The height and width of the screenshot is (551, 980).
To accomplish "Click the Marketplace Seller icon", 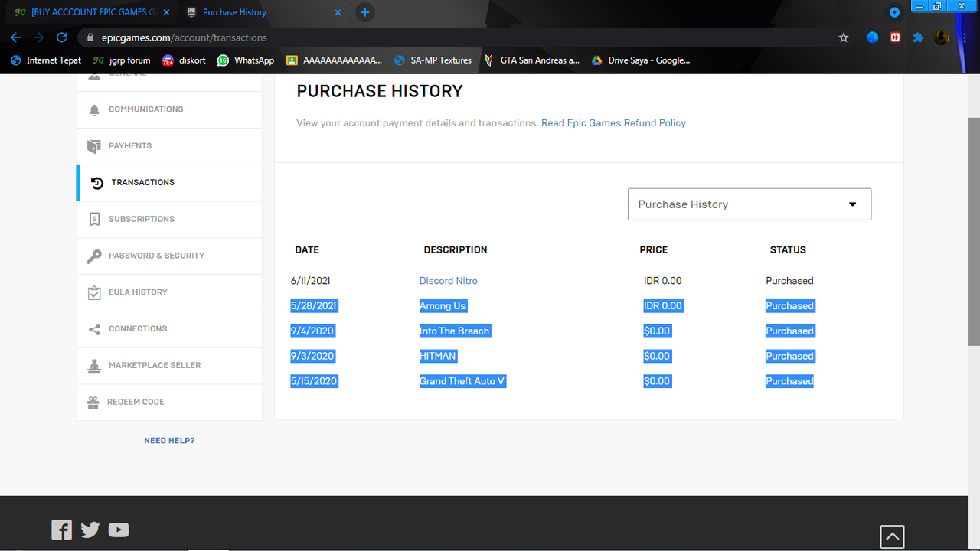I will point(94,366).
